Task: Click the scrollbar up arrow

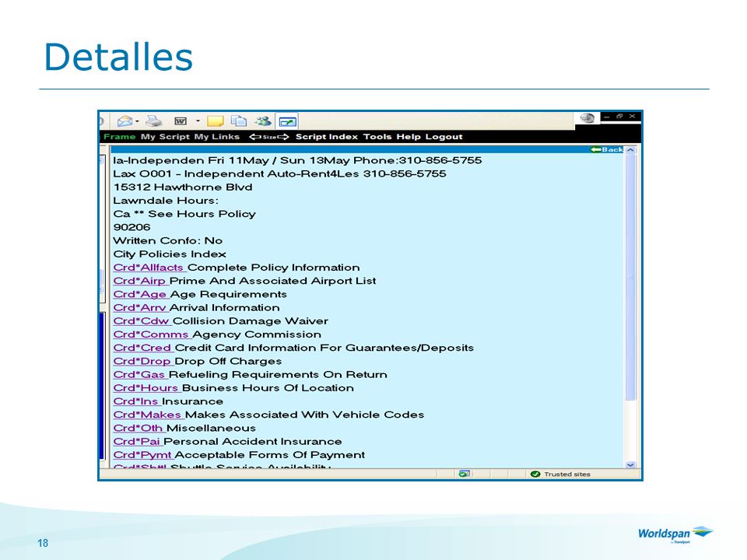Action: coord(630,150)
